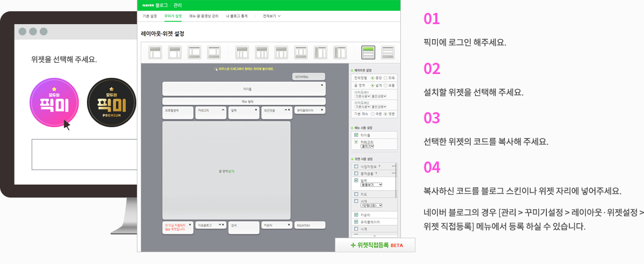The width and height of the screenshot is (644, 264).
Task: Select 영문 default menu radio button
Action: click(385, 114)
